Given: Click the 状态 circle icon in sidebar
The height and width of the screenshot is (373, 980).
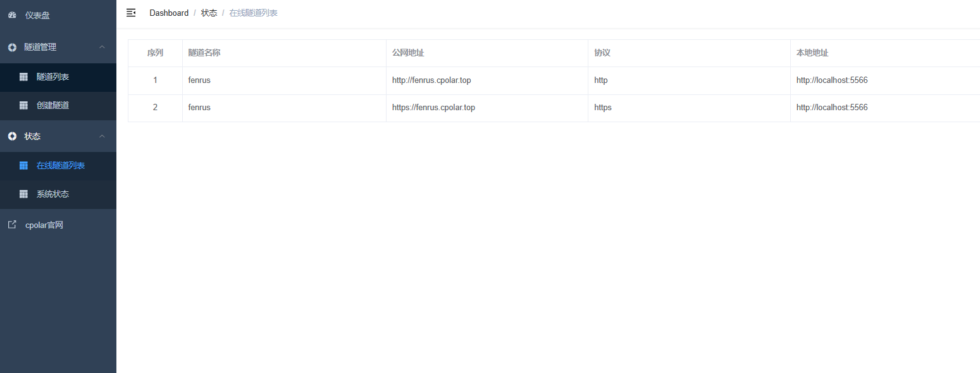Looking at the screenshot, I should tap(12, 137).
